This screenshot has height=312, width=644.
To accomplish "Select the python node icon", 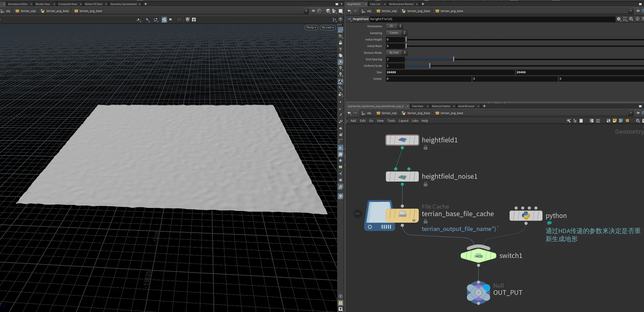I will click(526, 216).
